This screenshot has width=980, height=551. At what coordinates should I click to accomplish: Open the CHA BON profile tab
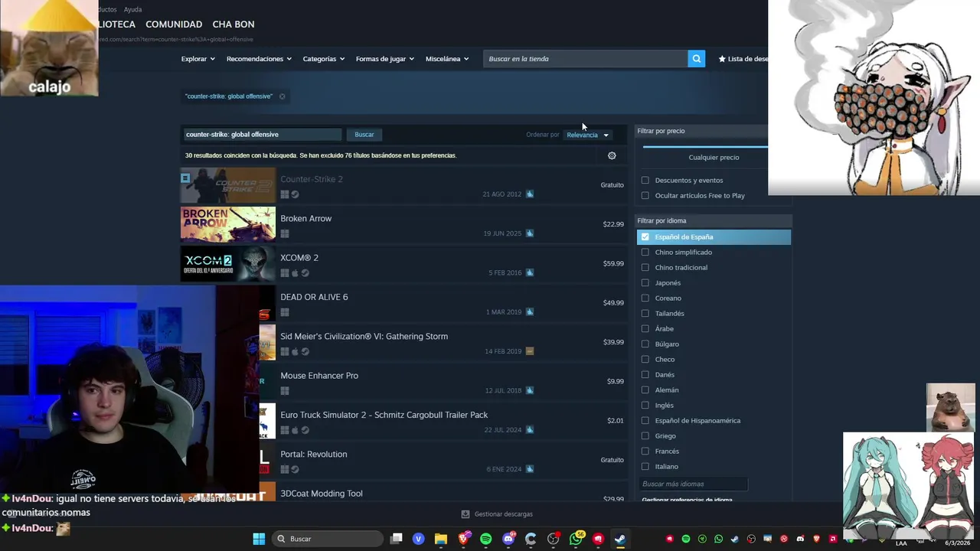pos(234,24)
